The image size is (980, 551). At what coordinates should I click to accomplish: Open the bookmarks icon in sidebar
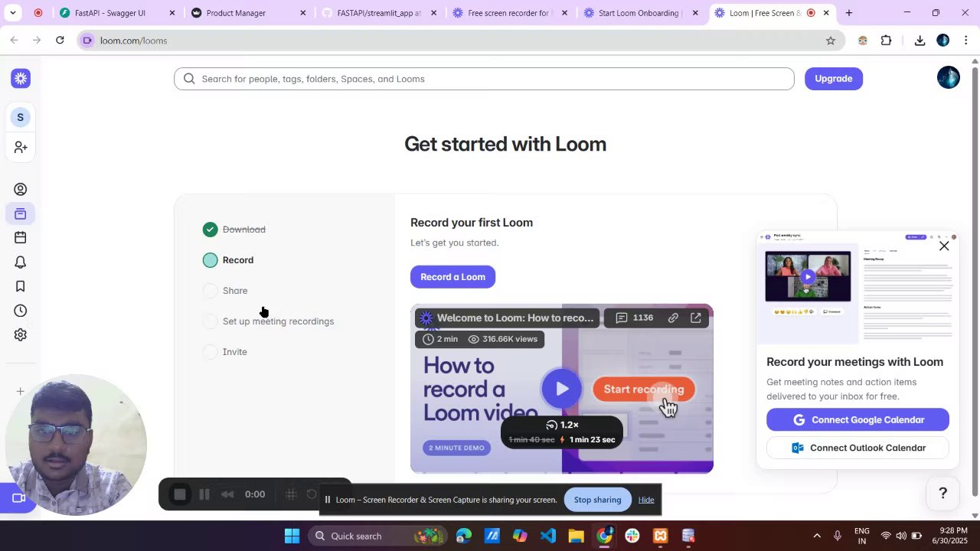[x=21, y=286]
